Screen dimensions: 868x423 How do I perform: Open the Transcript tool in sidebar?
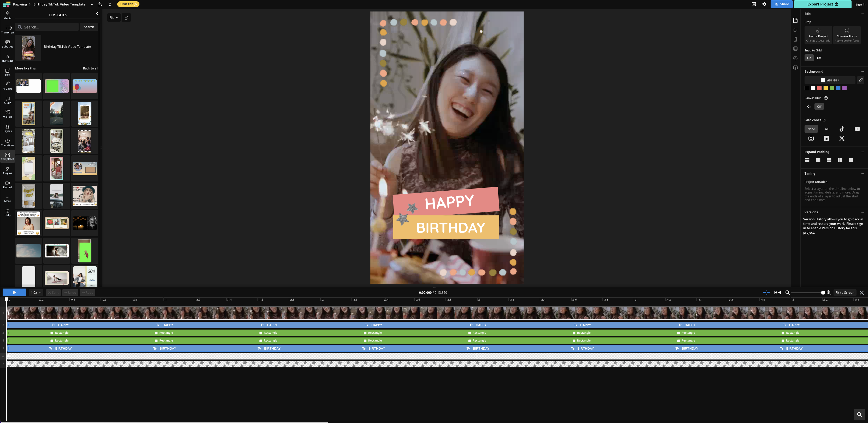coord(7,29)
